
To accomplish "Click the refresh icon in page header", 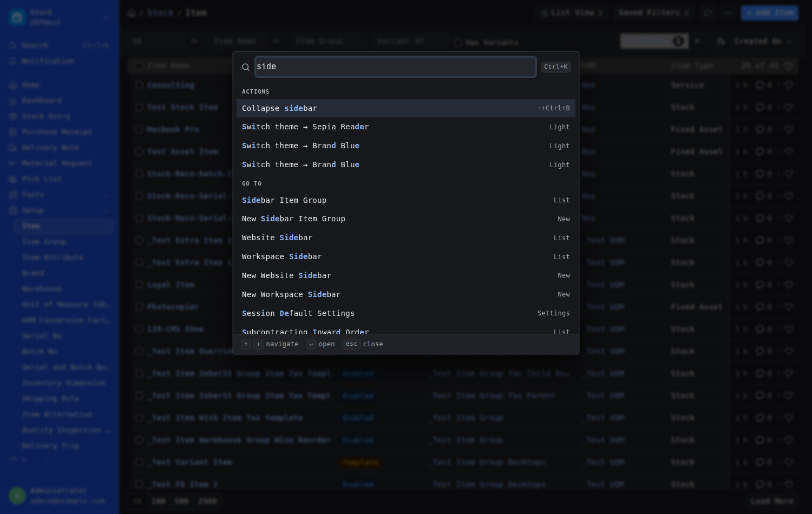I will (x=708, y=12).
